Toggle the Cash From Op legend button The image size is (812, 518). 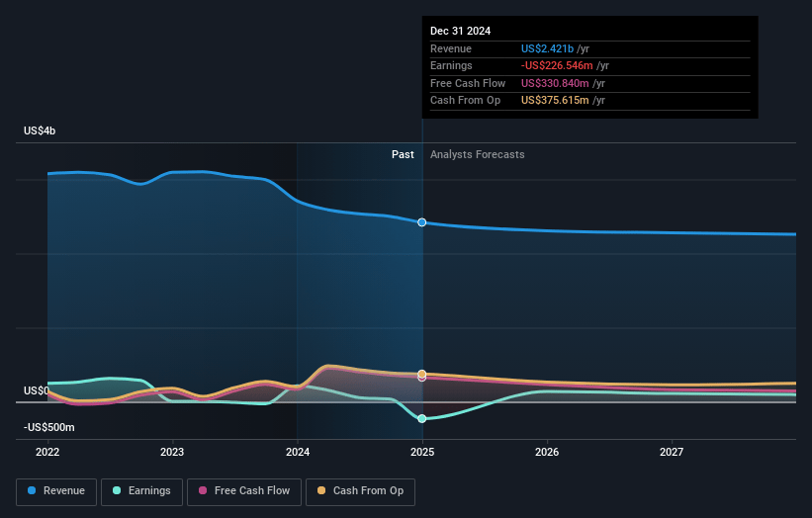[360, 491]
